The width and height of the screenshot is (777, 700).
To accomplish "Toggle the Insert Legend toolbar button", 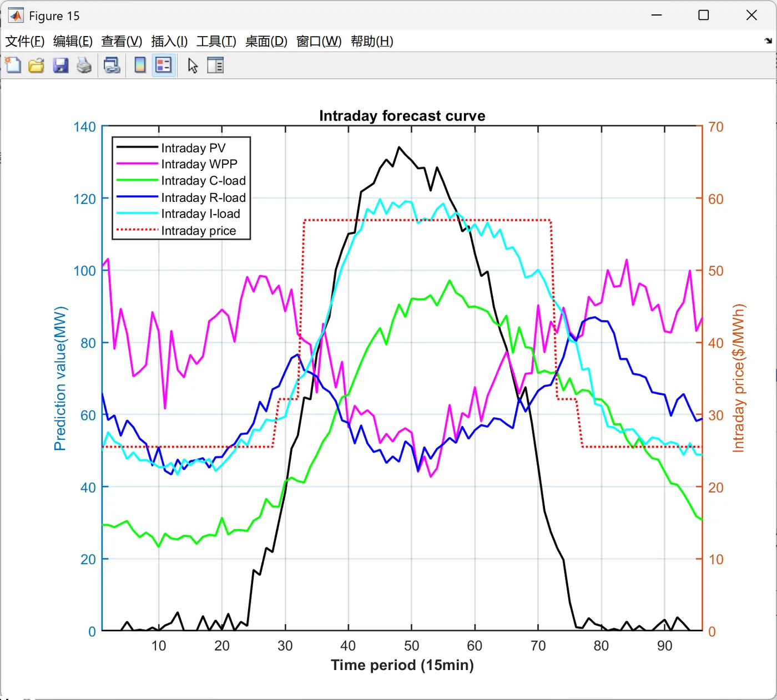I will tap(164, 65).
